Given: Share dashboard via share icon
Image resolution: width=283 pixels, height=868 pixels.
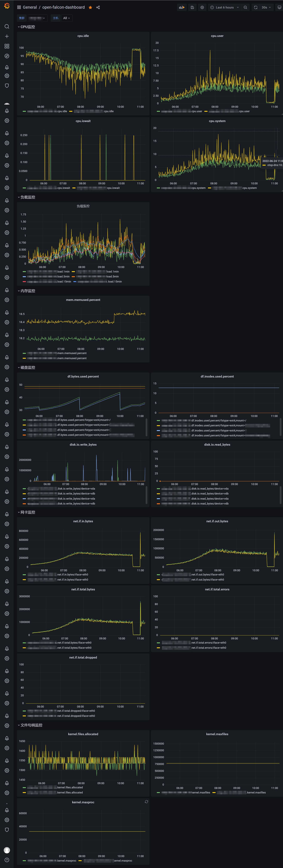Looking at the screenshot, I should [98, 7].
